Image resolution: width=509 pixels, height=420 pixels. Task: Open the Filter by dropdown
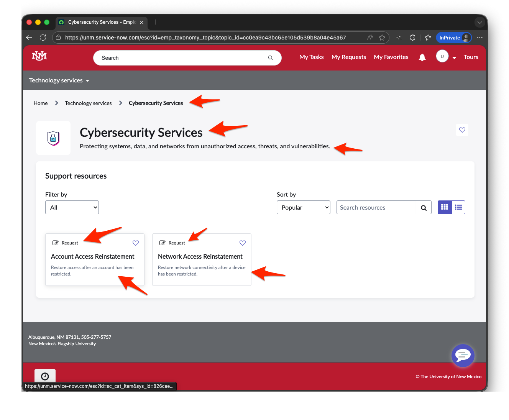[72, 207]
